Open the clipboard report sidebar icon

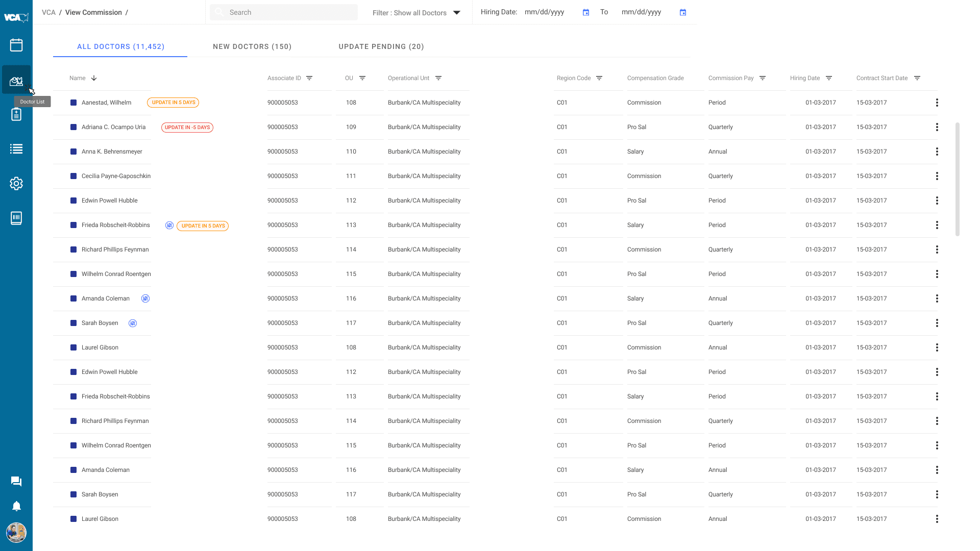tap(16, 114)
